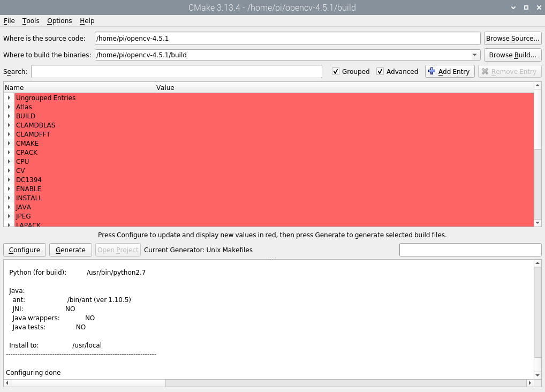Click the source code path field
545x392 pixels.
click(x=287, y=38)
